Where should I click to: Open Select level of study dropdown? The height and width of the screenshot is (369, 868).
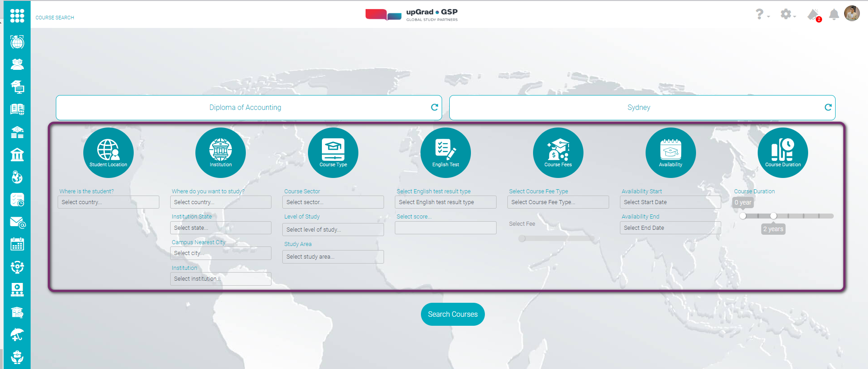pos(333,230)
